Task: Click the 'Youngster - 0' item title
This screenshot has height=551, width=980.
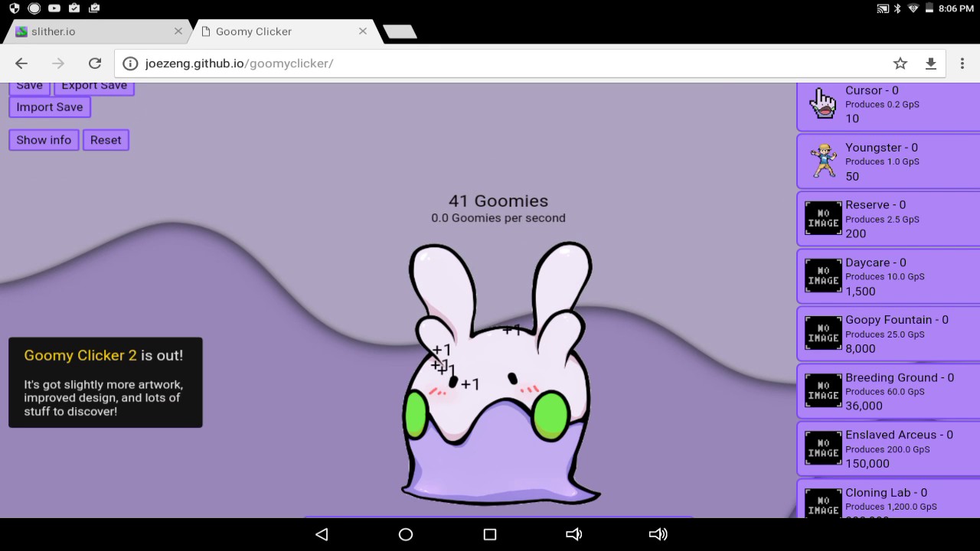Action: point(881,148)
